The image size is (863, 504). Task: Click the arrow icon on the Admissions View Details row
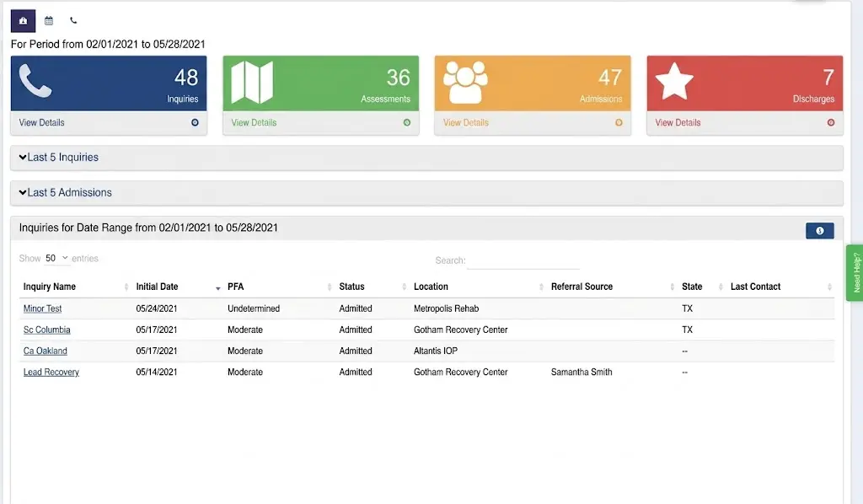(x=619, y=123)
